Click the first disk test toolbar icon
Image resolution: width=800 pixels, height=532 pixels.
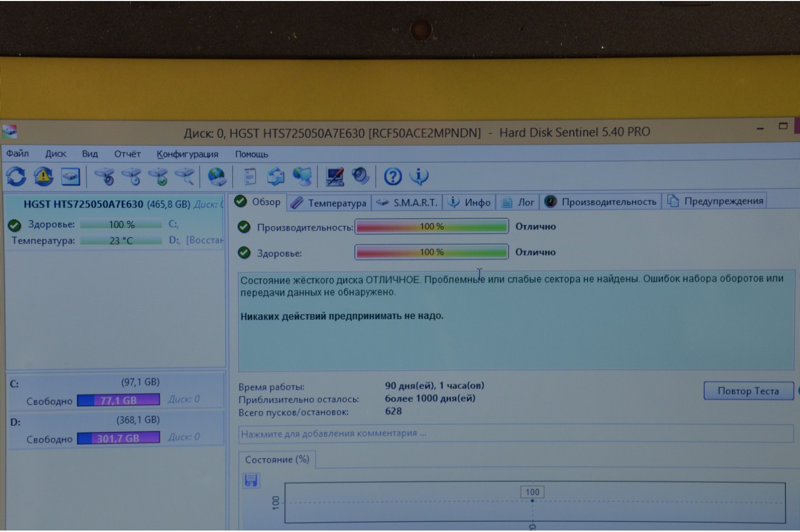tap(105, 176)
